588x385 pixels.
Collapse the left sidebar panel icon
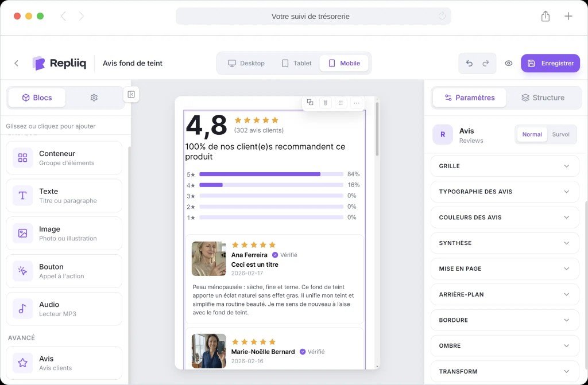[131, 94]
